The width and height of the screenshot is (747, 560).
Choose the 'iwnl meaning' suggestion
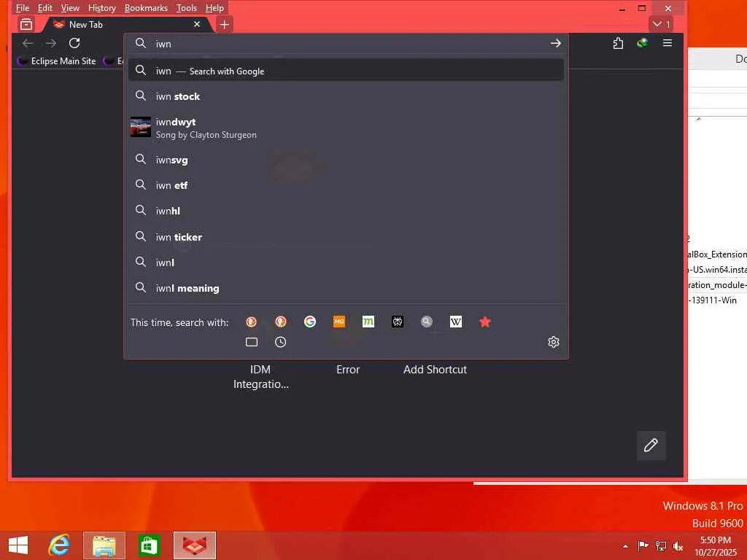pyautogui.click(x=346, y=288)
